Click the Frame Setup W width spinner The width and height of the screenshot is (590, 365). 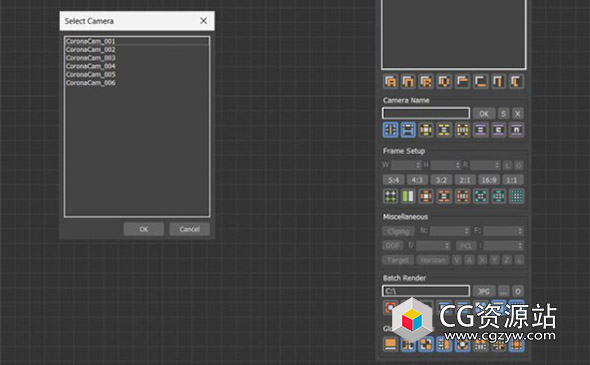click(x=406, y=165)
